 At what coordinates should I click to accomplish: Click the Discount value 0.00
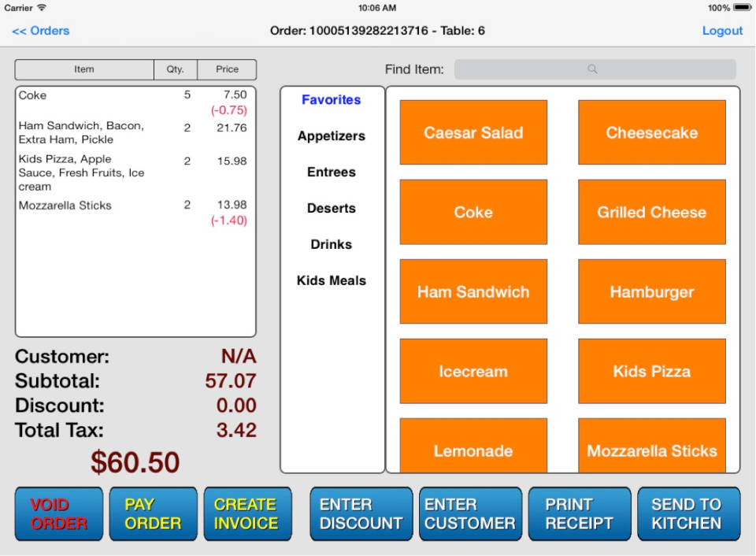point(236,406)
